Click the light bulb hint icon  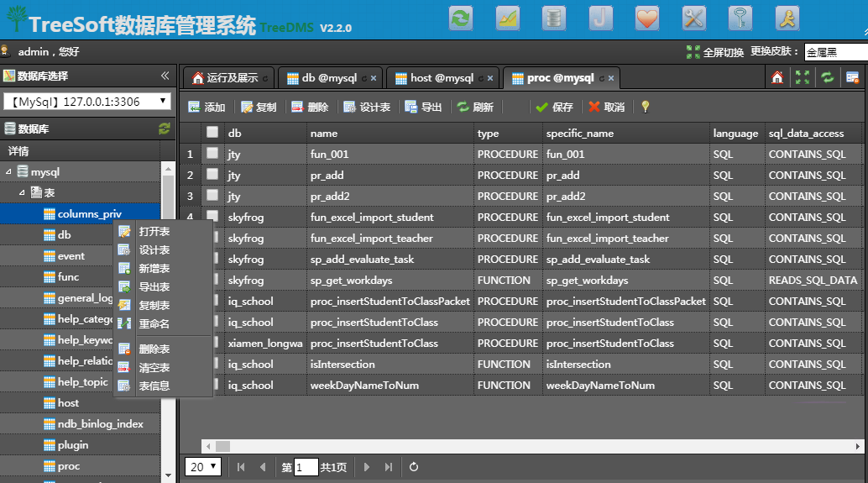645,107
